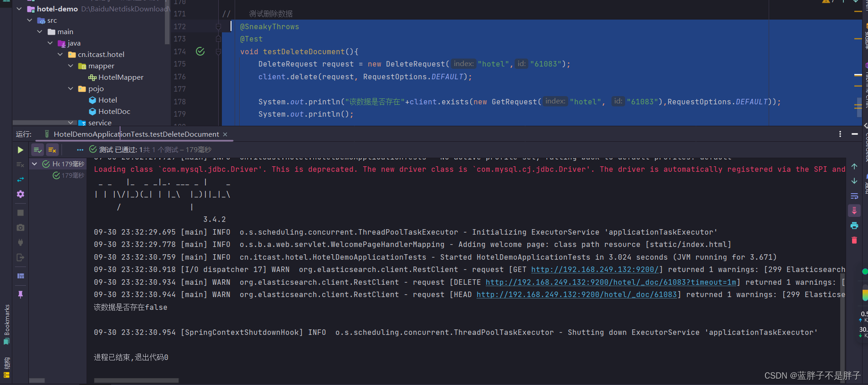This screenshot has height=385, width=868.
Task: Open link http://192.168.249.132:9200/ in console
Action: (595, 270)
